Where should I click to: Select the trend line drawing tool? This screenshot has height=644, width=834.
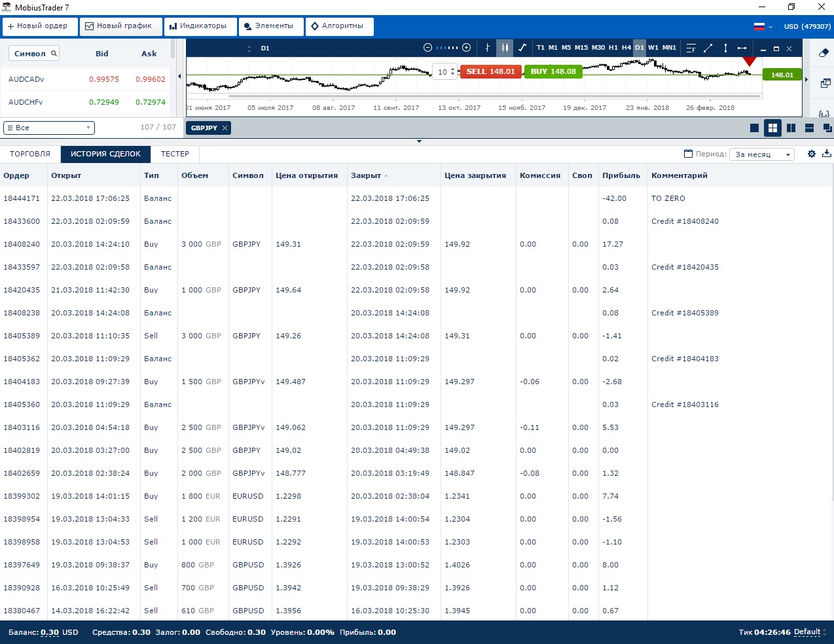[x=708, y=48]
